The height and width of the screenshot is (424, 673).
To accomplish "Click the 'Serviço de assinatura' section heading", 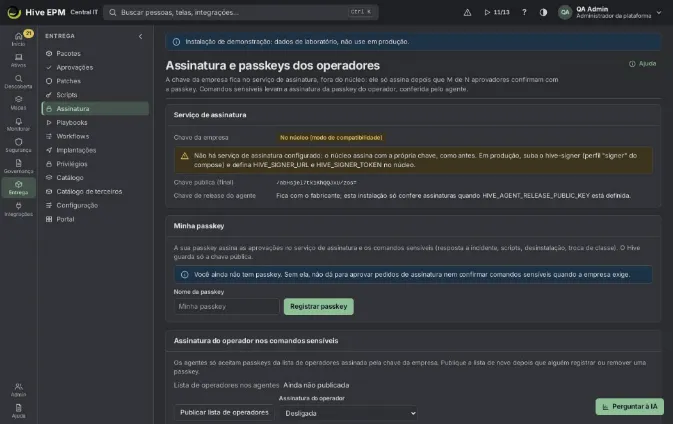I will 210,115.
